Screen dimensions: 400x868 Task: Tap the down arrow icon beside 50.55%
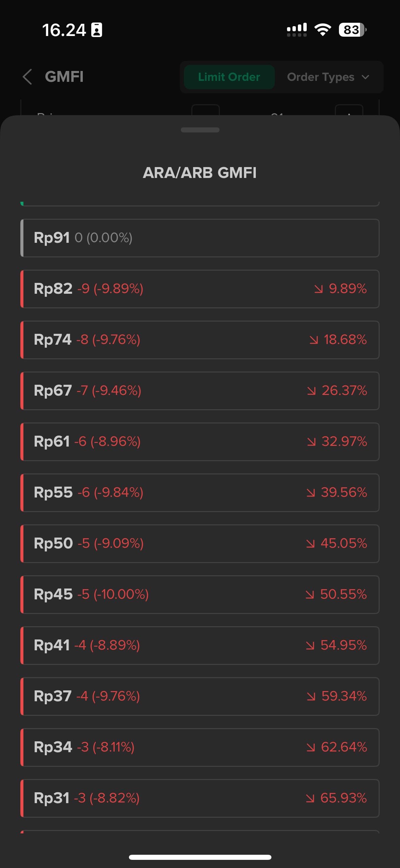(x=310, y=595)
